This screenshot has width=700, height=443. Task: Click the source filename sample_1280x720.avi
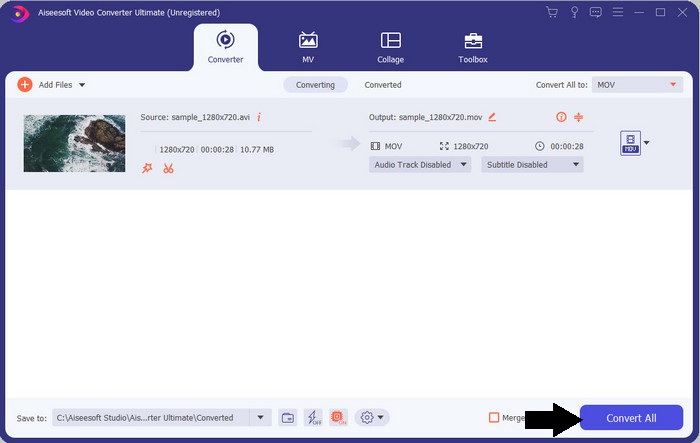(x=211, y=117)
